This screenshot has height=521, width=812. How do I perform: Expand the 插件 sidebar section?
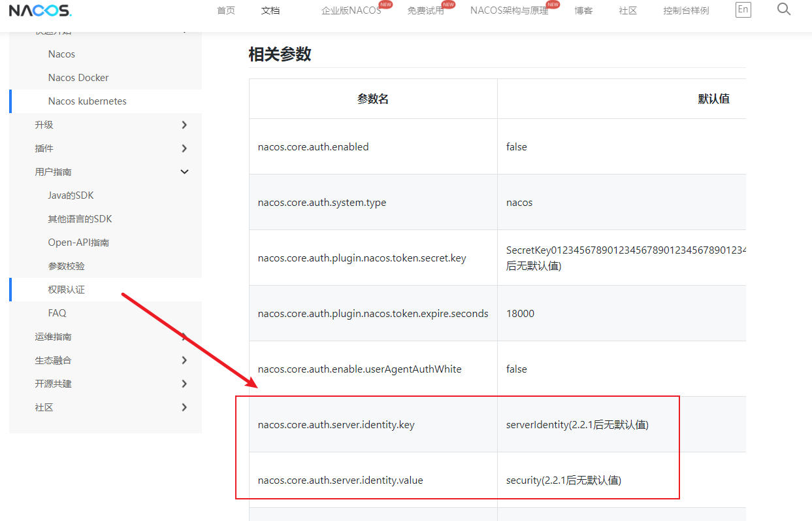[184, 148]
